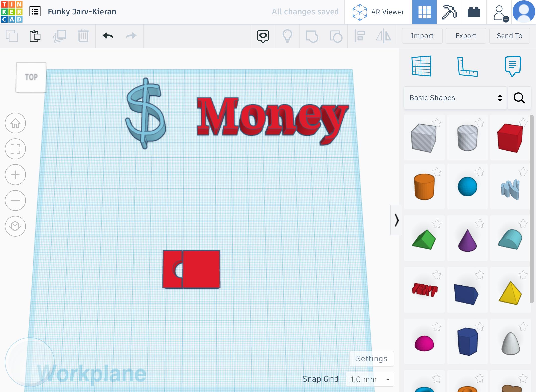Screen dimensions: 536x392
Task: Pick the blue Sphere shape thumbnail
Action: pyautogui.click(x=467, y=187)
